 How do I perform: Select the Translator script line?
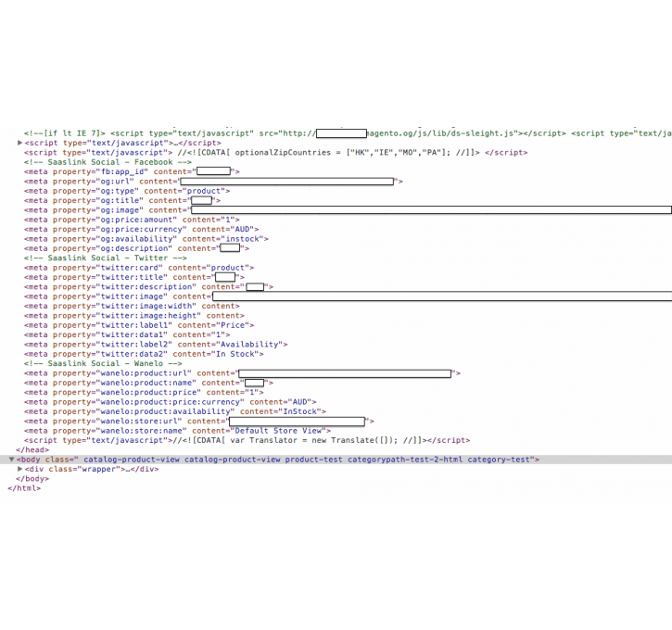247,440
